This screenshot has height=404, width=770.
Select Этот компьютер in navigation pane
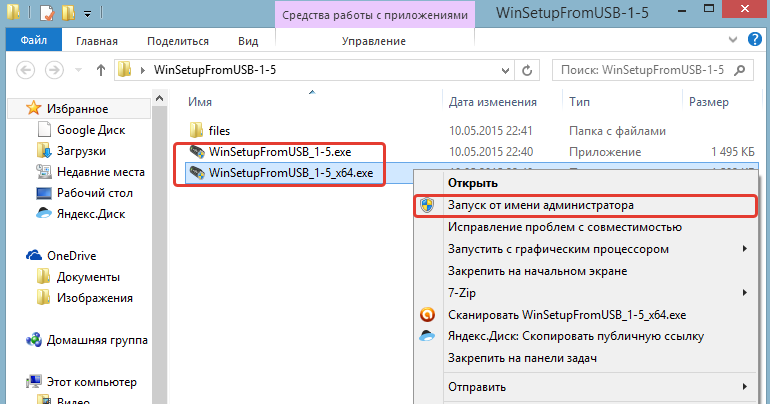click(x=91, y=382)
